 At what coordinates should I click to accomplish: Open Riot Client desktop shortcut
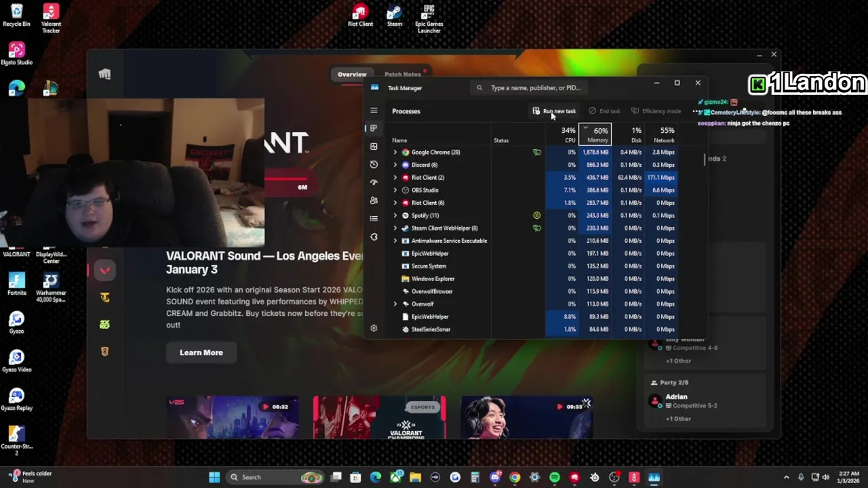tap(360, 16)
